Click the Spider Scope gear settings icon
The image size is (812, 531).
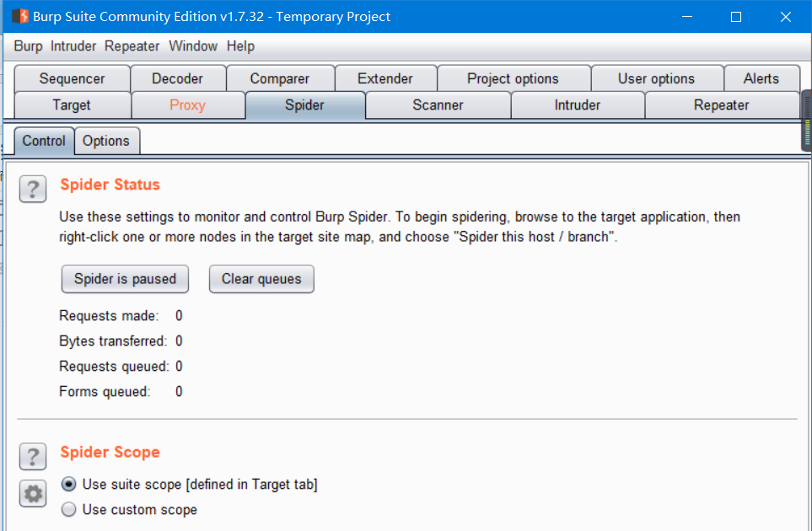(33, 494)
